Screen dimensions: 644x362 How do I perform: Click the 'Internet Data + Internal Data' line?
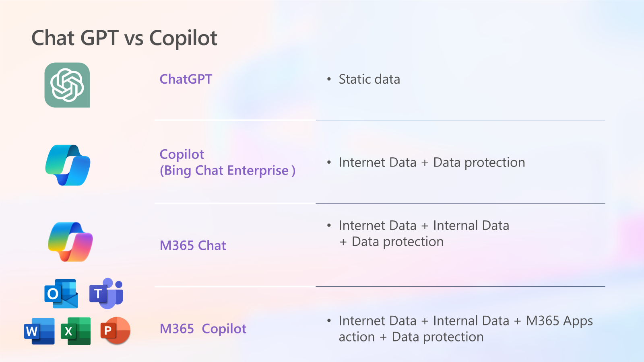tap(424, 226)
